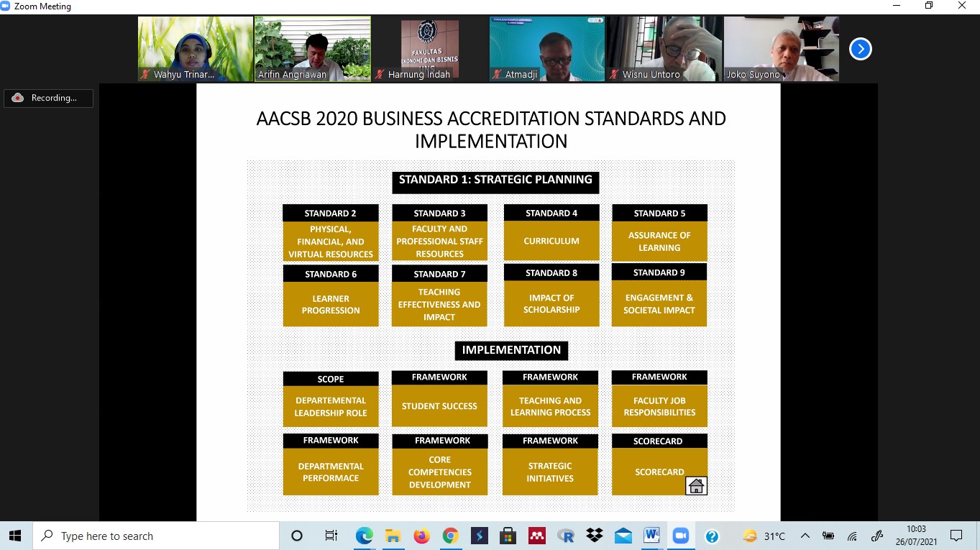Open Get Help question mark icon
980x550 pixels.
click(712, 536)
